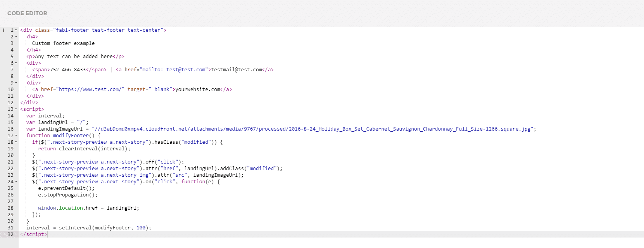Click the CODE EDITOR heading
Image resolution: width=644 pixels, height=248 pixels.
coord(27,13)
